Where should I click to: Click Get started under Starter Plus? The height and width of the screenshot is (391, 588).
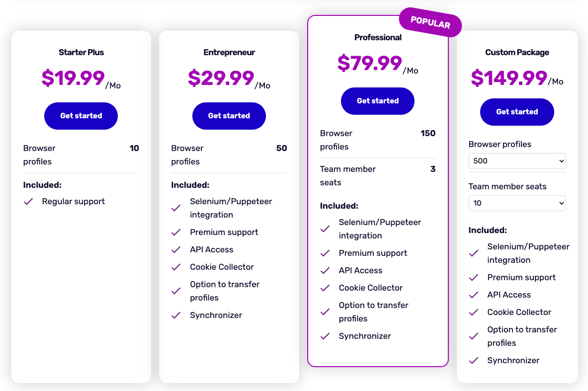click(x=81, y=116)
